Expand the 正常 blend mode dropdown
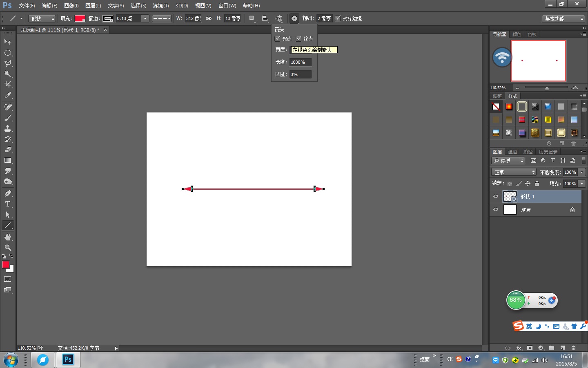Viewport: 588px width, 368px height. 513,172
